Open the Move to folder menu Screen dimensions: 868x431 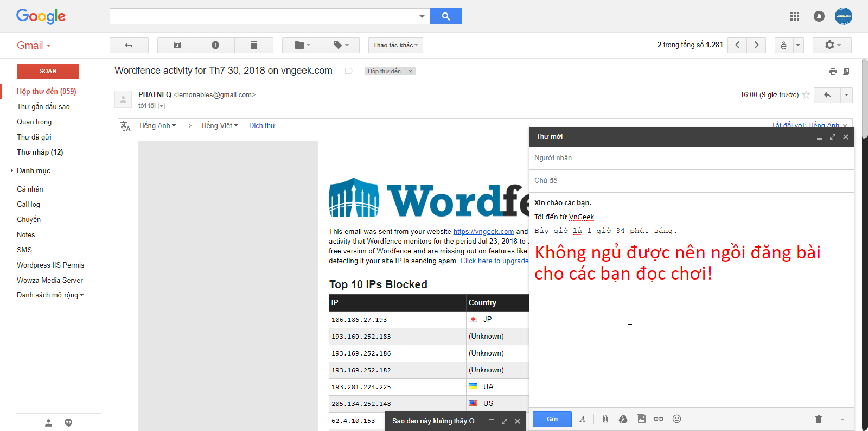point(302,45)
